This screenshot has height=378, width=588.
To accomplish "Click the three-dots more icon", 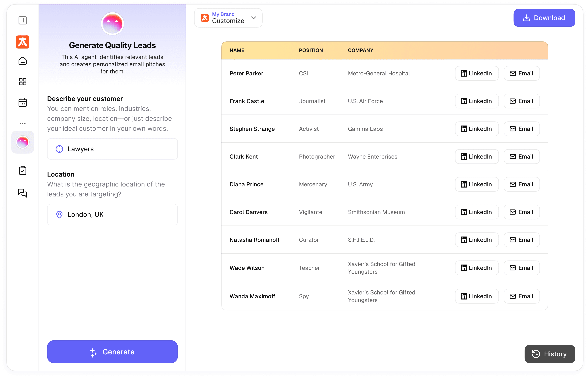I will 23,124.
